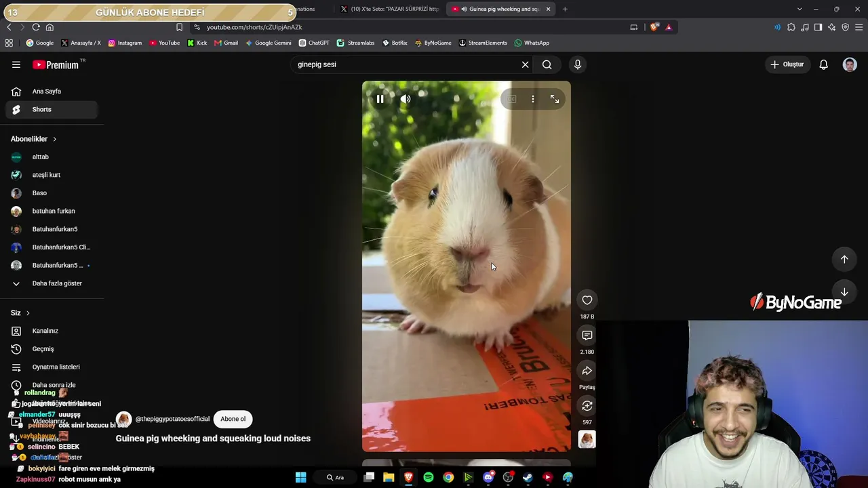The height and width of the screenshot is (488, 868).
Task: Open @thepiggypotatoesofficial channel
Action: (x=172, y=419)
